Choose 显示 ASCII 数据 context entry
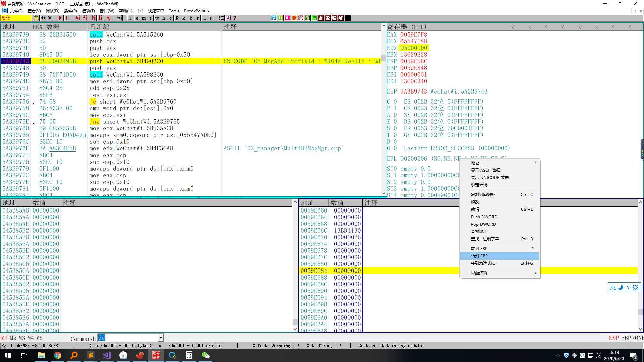The height and width of the screenshot is (362, 644). [500, 170]
